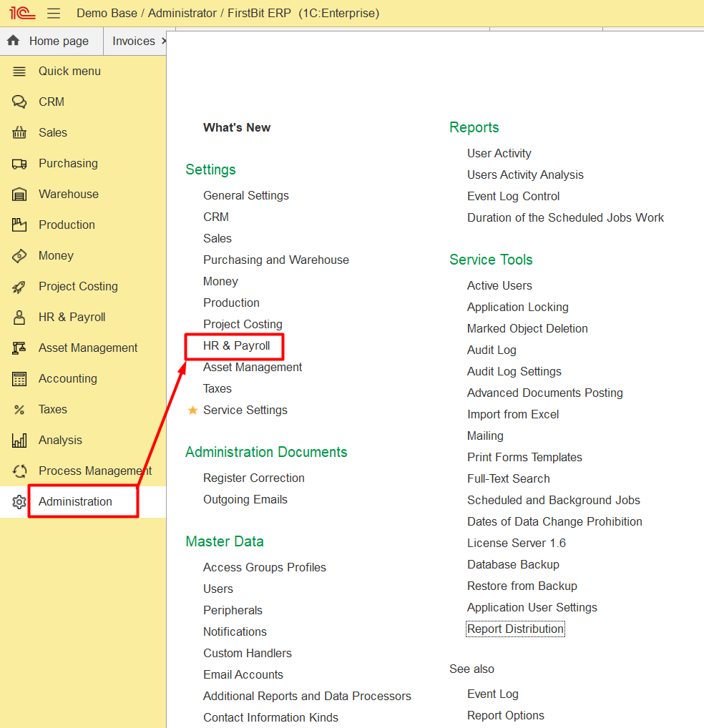Click the HR & Payroll person icon

[19, 318]
